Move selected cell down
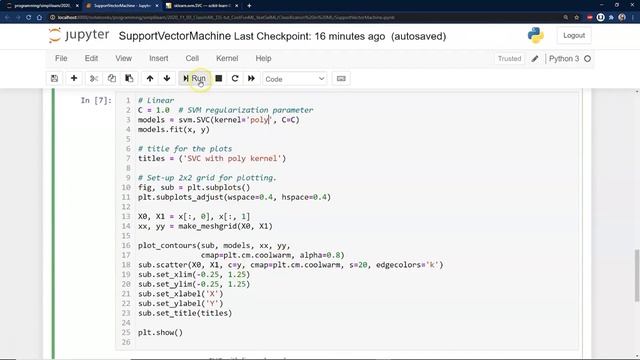 click(167, 78)
